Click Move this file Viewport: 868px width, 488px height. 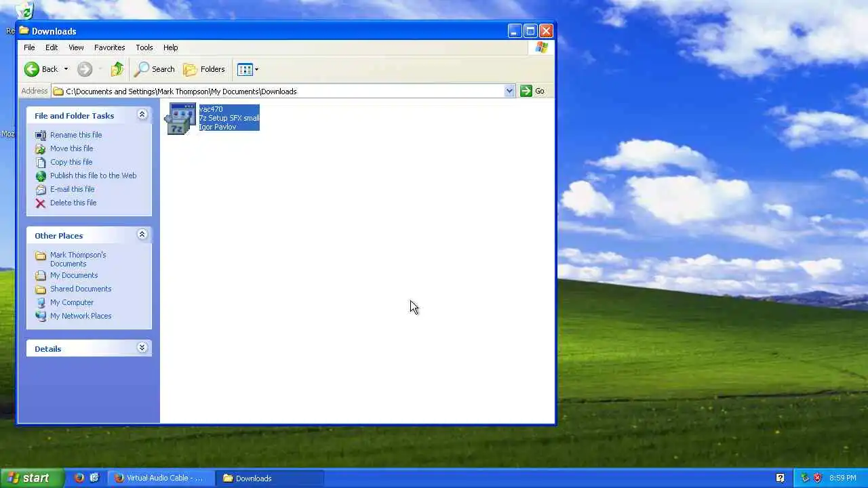tap(71, 148)
